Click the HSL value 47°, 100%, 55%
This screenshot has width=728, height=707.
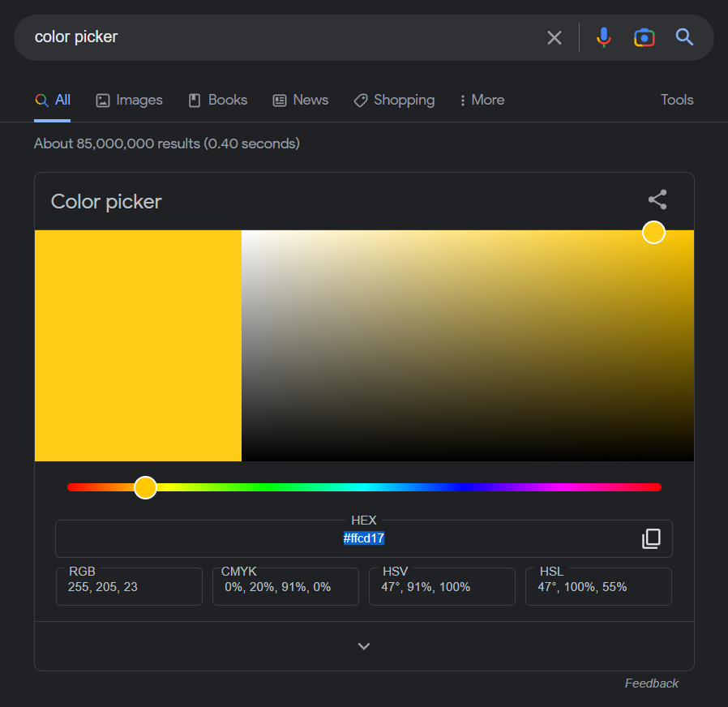[x=582, y=587]
